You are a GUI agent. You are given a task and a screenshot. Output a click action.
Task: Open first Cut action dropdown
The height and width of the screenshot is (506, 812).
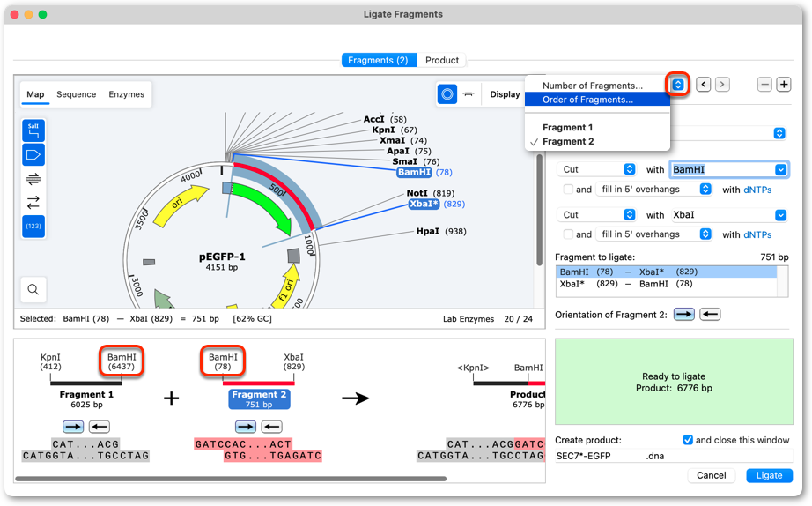click(598, 169)
